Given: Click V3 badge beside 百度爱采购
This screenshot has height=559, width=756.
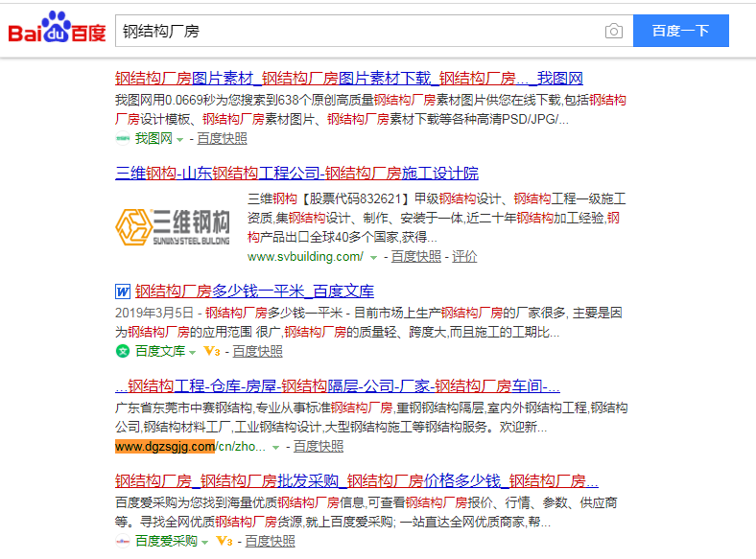Looking at the screenshot, I should pos(224,541).
